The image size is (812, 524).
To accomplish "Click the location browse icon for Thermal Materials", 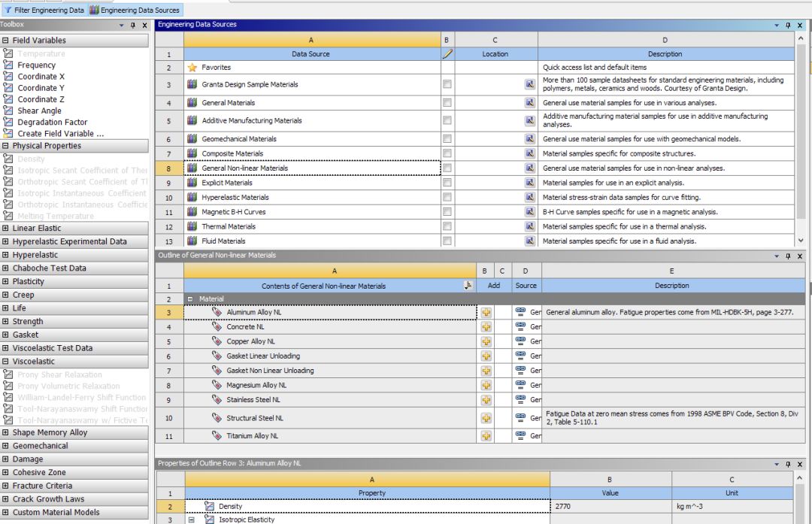I will (x=529, y=227).
